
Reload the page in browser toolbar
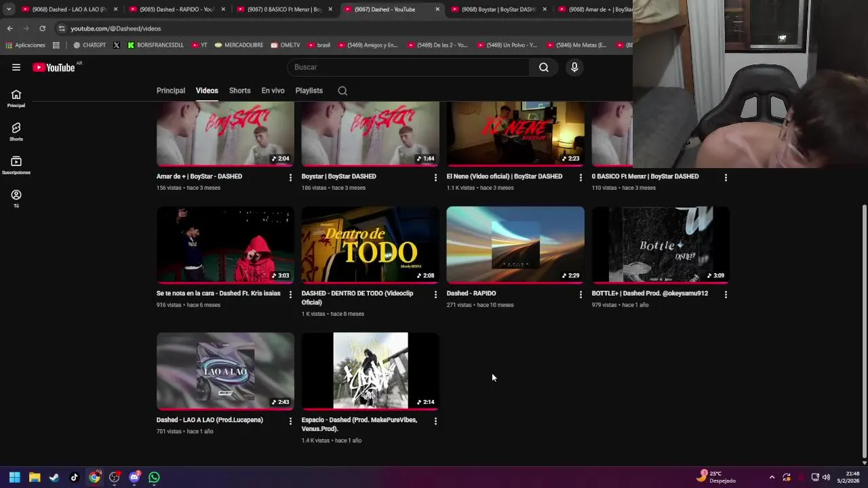tap(42, 28)
